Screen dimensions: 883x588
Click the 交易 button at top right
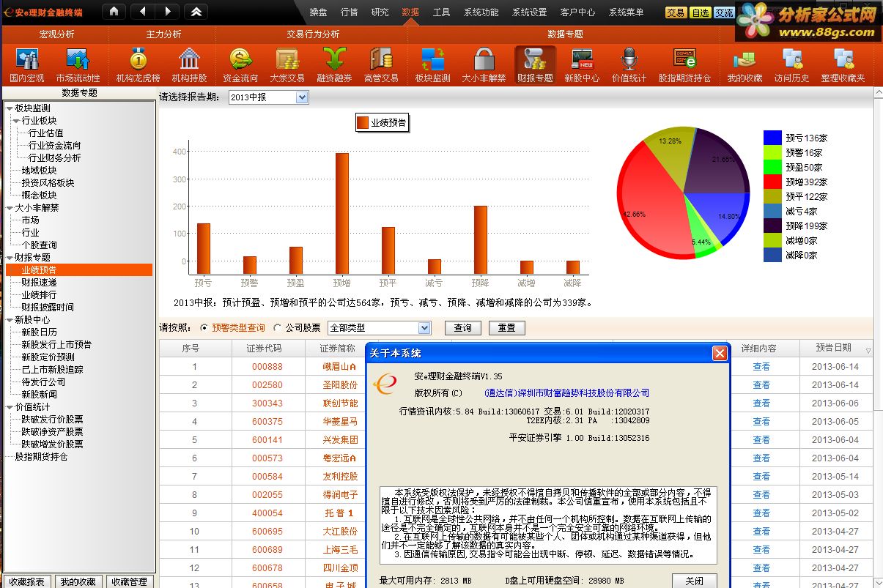point(676,12)
